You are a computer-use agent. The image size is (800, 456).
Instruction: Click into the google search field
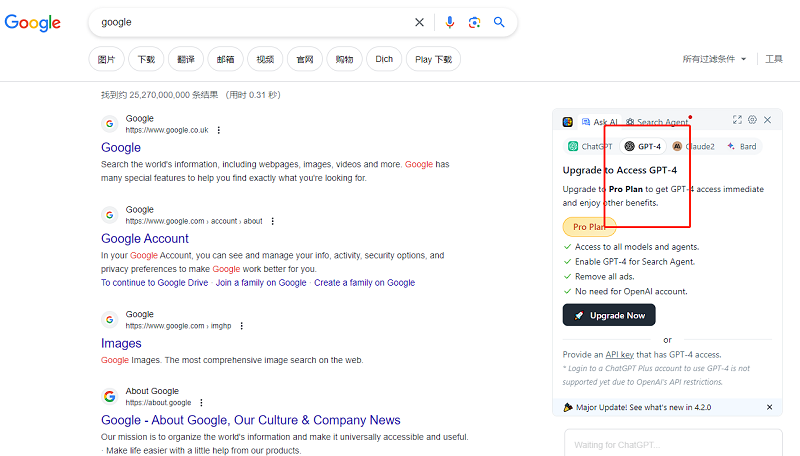(x=253, y=22)
